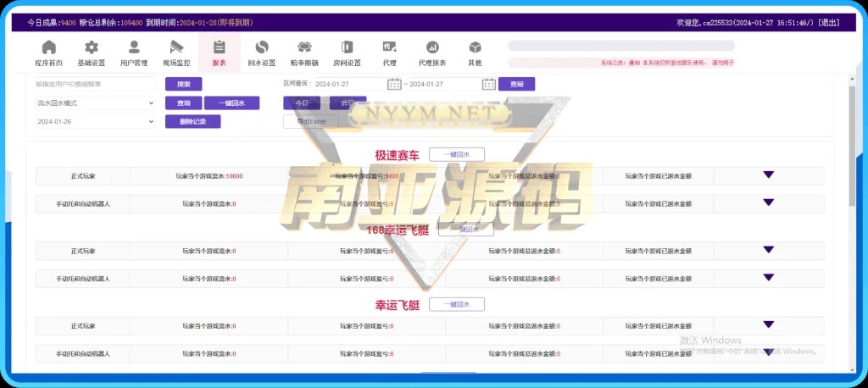Open 代理报表 chart icon

(432, 48)
